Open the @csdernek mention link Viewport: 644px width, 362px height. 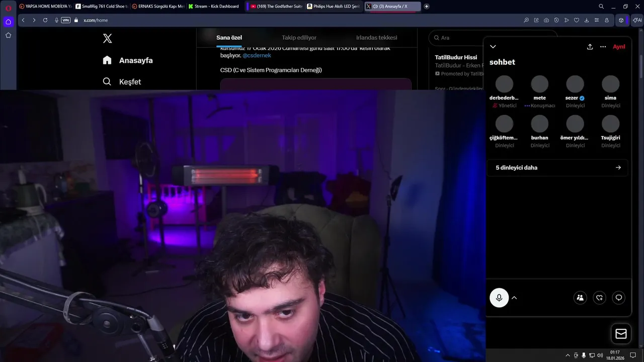pyautogui.click(x=257, y=55)
